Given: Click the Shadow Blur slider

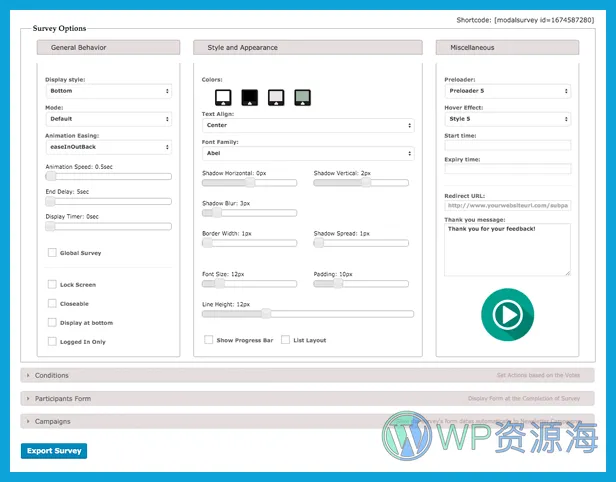Looking at the screenshot, I should [x=249, y=213].
